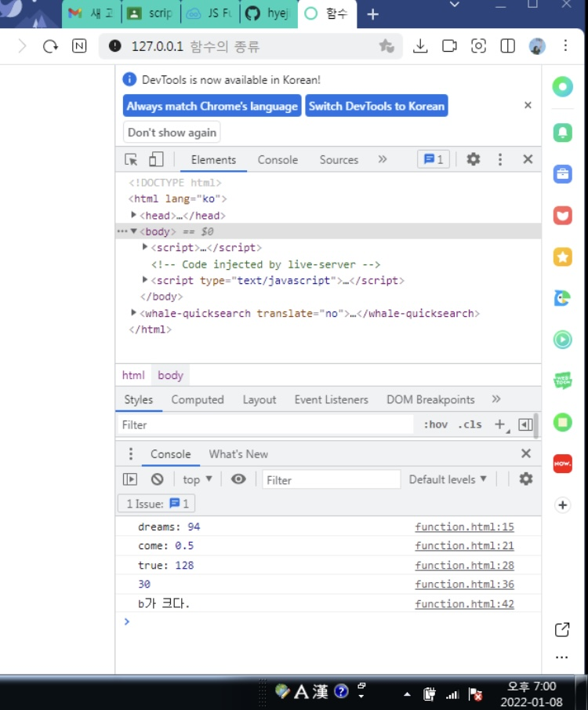
Task: Switch to the Console tab in DevTools
Action: (278, 160)
